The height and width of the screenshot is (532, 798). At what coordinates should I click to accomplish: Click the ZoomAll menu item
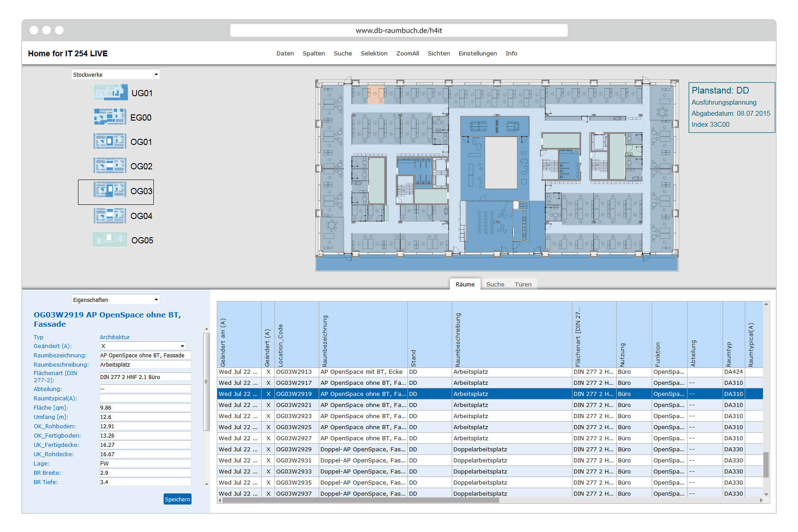click(x=407, y=54)
